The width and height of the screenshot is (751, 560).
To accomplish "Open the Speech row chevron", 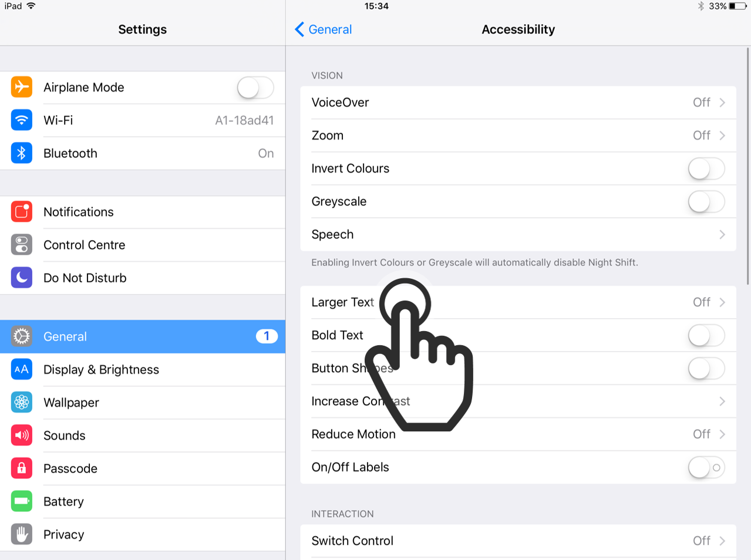I will (x=722, y=235).
